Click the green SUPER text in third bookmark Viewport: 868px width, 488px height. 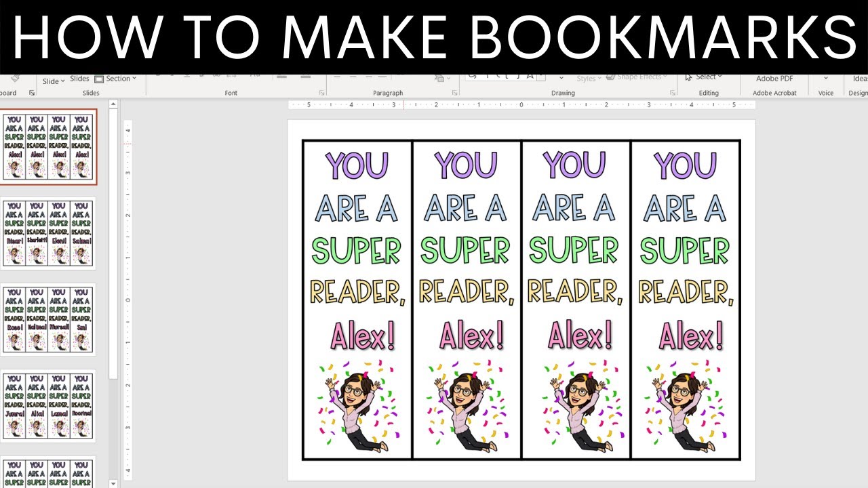pyautogui.click(x=574, y=251)
